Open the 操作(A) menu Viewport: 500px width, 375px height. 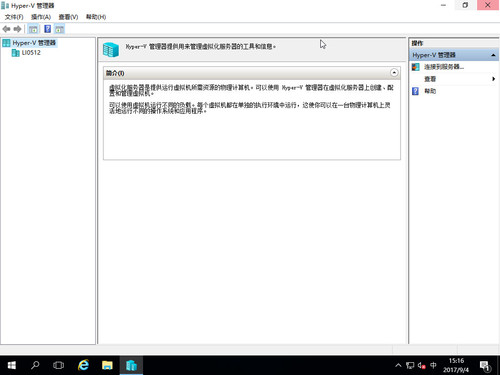41,17
